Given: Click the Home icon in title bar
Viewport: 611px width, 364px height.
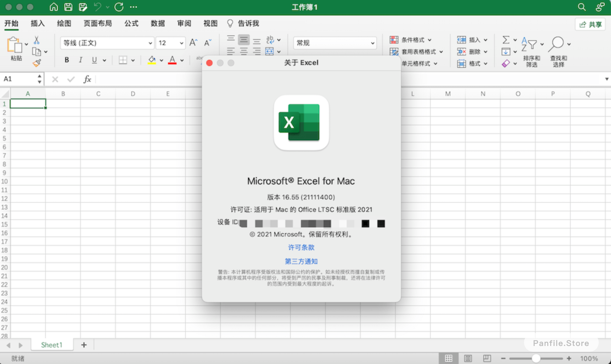Looking at the screenshot, I should click(x=54, y=7).
